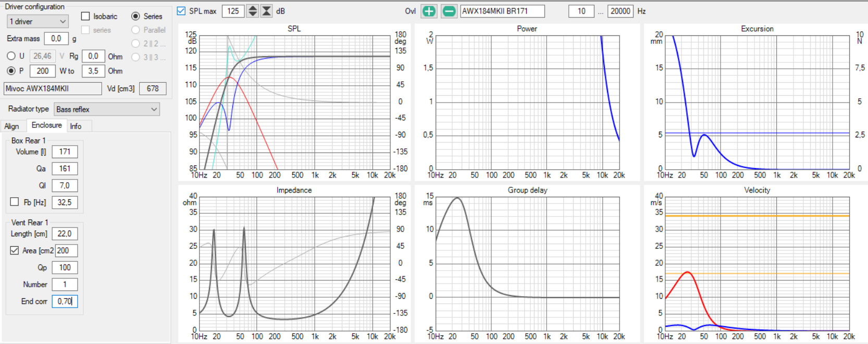This screenshot has width=868, height=344.
Task: Click the Mivoc AWX184MKII driver name box
Action: tap(53, 88)
